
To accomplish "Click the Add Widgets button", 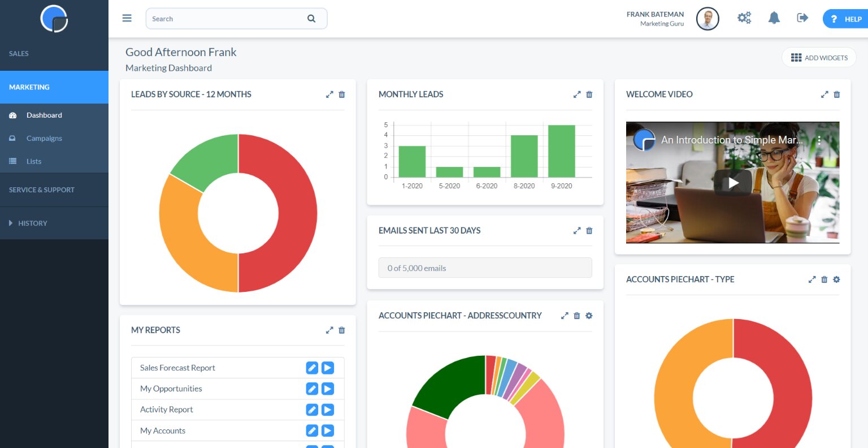I will coord(819,58).
